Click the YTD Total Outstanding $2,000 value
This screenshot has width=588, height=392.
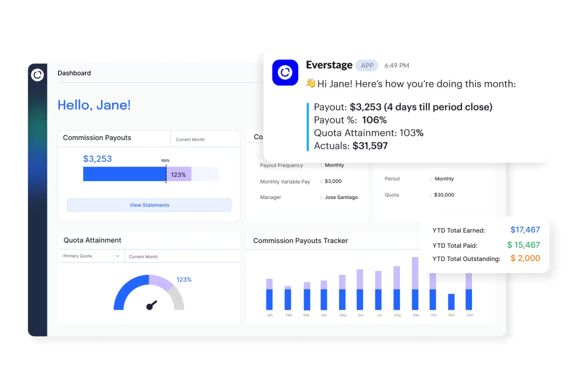click(x=525, y=258)
